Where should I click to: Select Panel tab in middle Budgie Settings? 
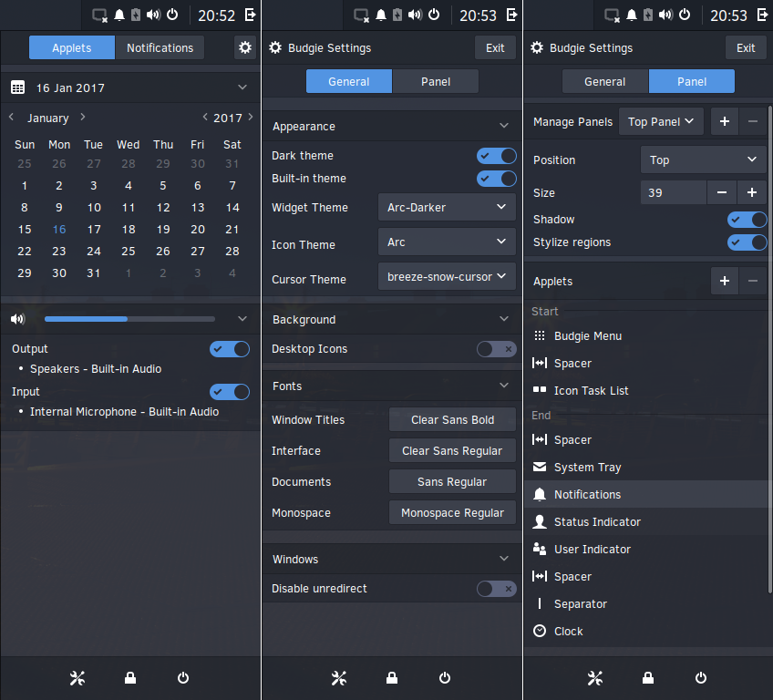436,81
